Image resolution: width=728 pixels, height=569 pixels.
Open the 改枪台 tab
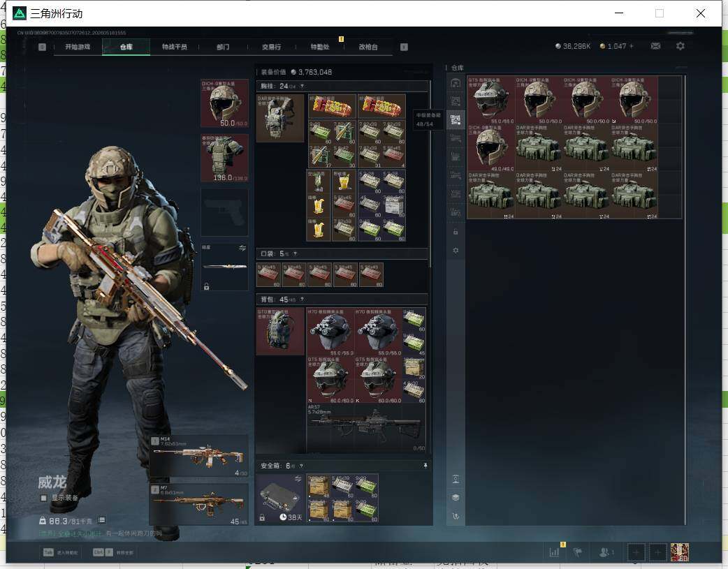coord(368,47)
